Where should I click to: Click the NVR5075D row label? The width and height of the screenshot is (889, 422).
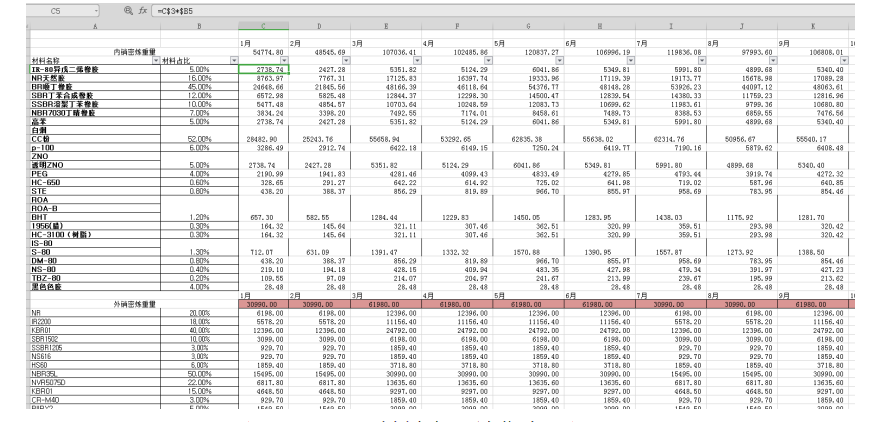(95, 382)
